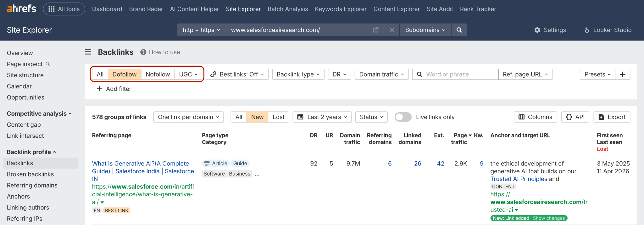
Task: Open Ref. page URL dropdown
Action: (525, 74)
